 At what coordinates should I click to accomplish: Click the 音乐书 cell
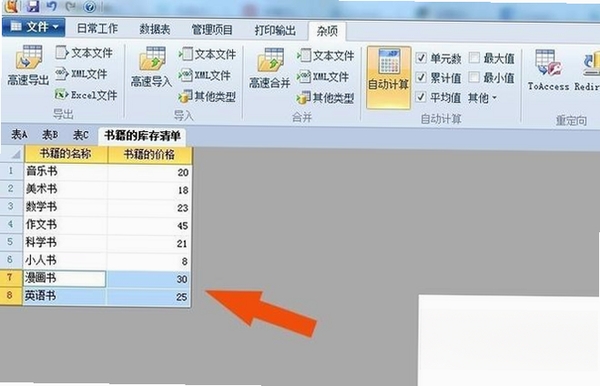point(65,171)
